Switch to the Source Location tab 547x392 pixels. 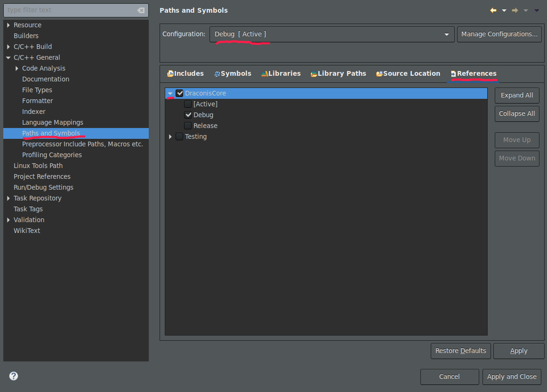(408, 73)
